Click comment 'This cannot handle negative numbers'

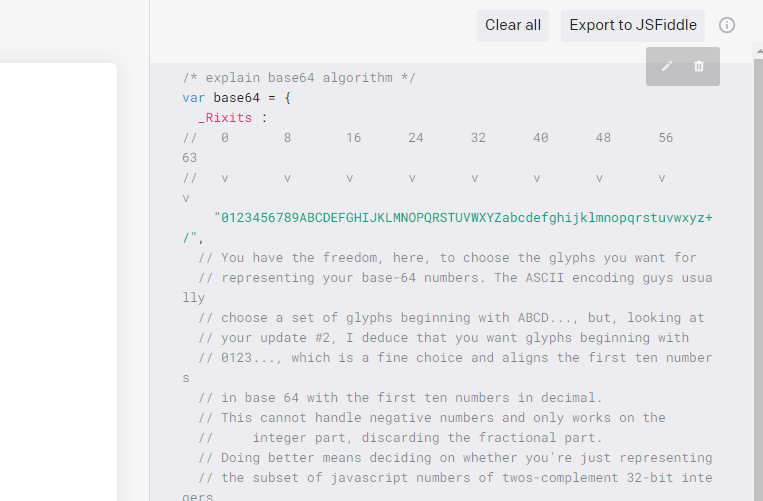pyautogui.click(x=432, y=418)
